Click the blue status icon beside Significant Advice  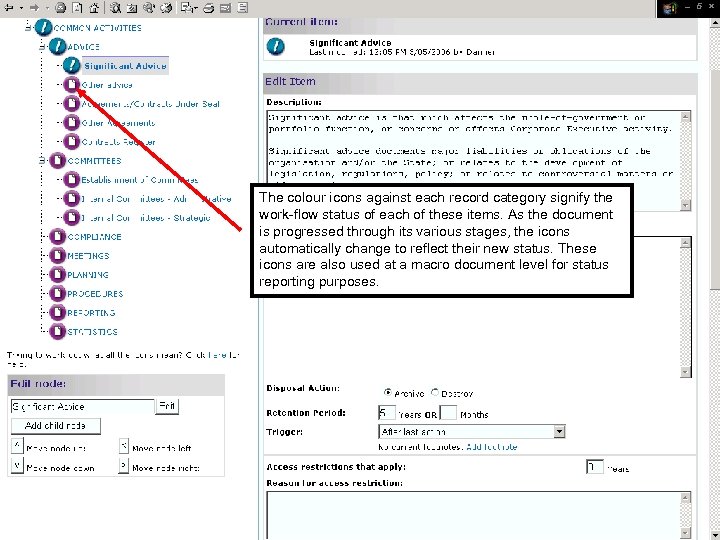pyautogui.click(x=72, y=66)
